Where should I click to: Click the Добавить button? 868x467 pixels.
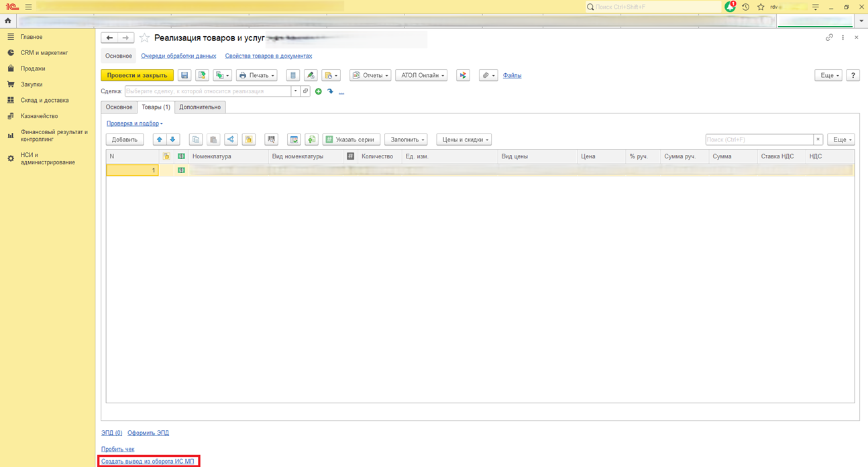(125, 140)
